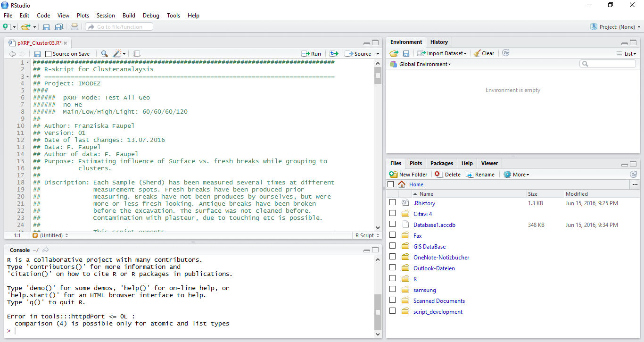Open the (Untitled) section navigator dropdown
The width and height of the screenshot is (644, 342).
(50, 235)
